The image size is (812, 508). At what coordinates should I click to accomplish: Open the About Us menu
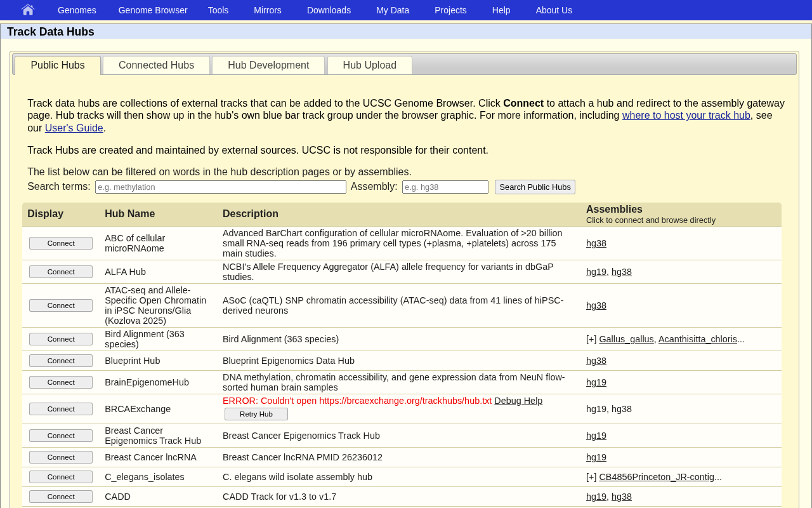click(554, 10)
